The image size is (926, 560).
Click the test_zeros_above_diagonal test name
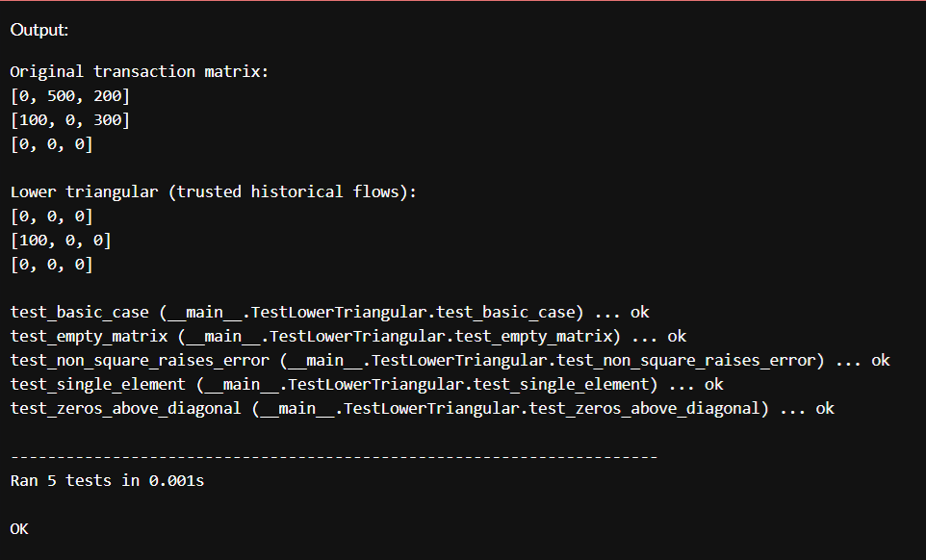tap(125, 408)
